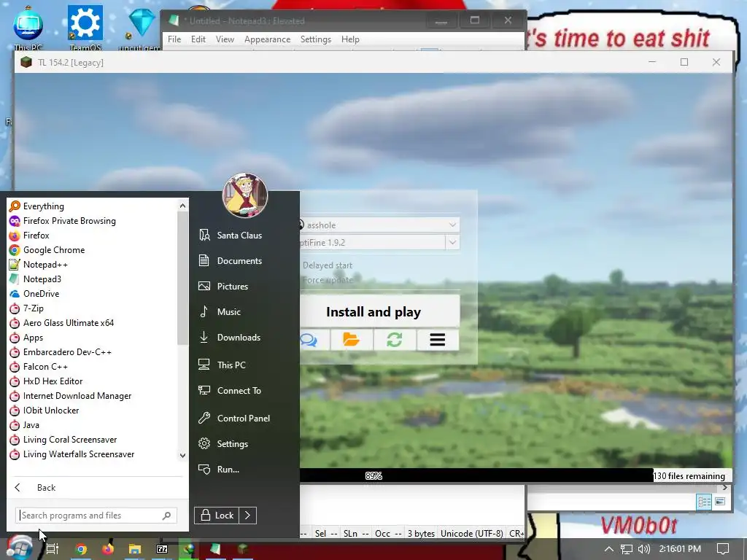Expand the arrow next to Lock button
Image resolution: width=747 pixels, height=560 pixels.
click(248, 516)
